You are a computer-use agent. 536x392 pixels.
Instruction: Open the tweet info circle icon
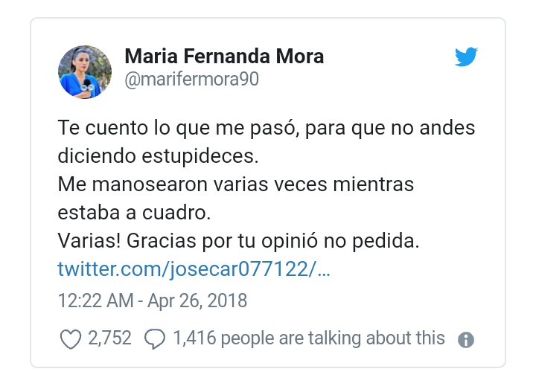[x=466, y=340]
